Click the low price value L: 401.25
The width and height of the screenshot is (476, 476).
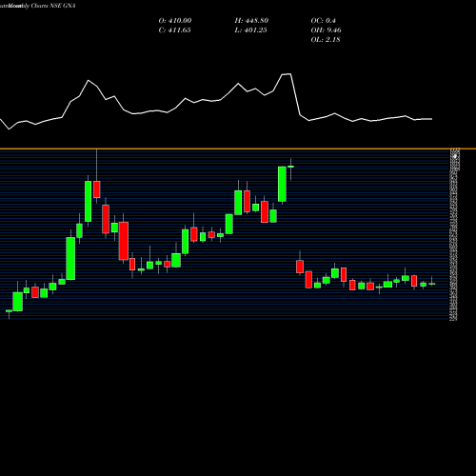[x=250, y=30]
